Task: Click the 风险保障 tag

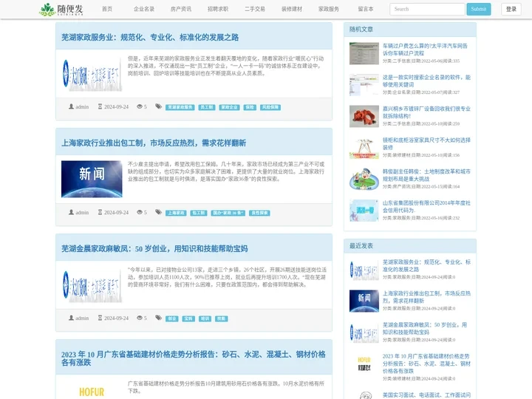Action: pyautogui.click(x=270, y=107)
